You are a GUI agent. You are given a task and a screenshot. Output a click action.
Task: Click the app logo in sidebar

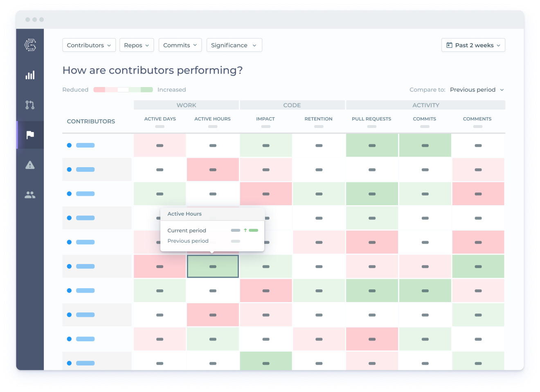click(x=30, y=45)
